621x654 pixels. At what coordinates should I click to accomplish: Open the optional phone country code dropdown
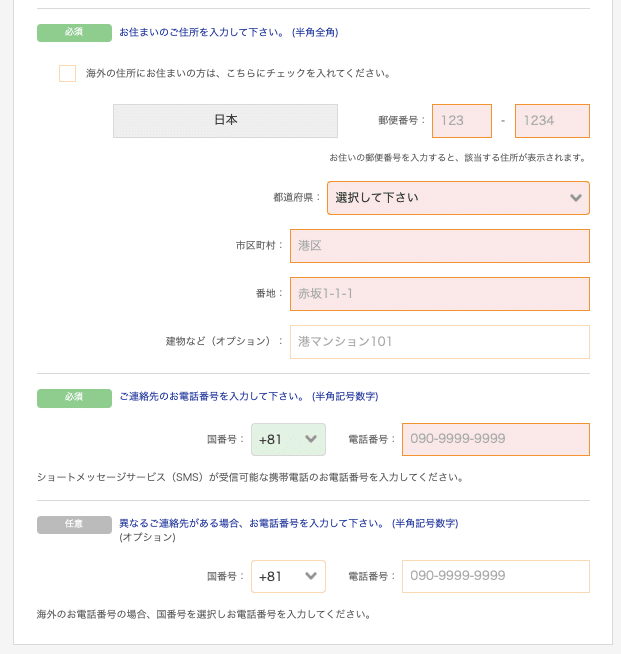[288, 576]
